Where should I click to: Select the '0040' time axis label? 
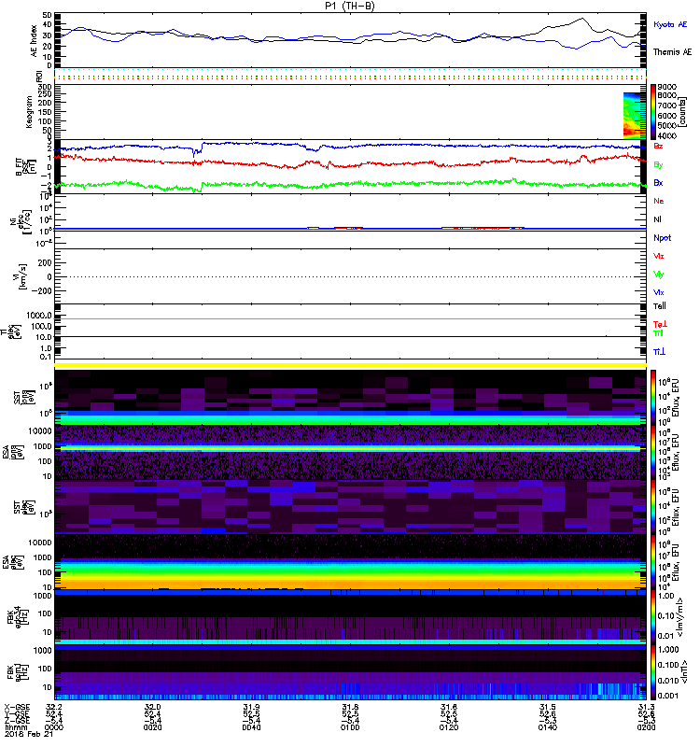tap(251, 728)
